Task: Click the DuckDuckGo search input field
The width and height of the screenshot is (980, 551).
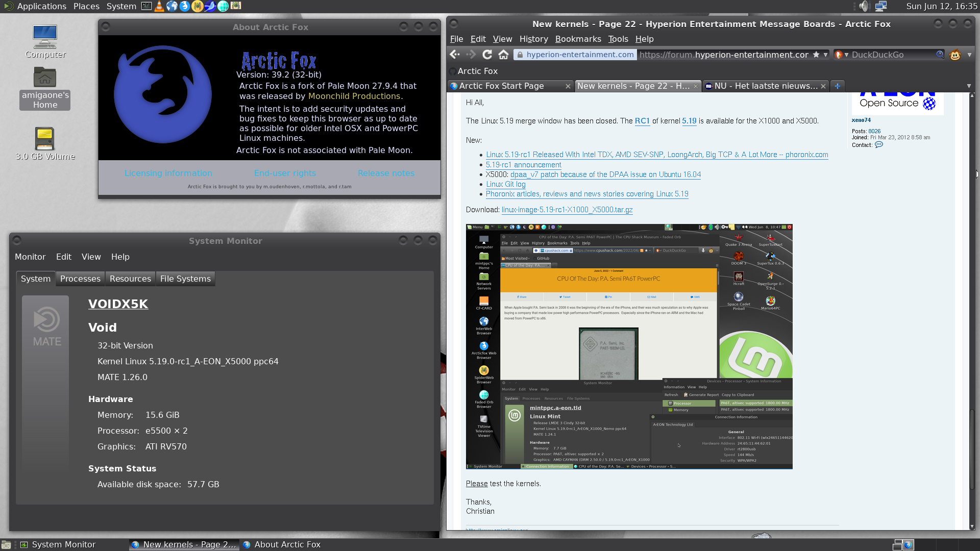Action: [892, 55]
